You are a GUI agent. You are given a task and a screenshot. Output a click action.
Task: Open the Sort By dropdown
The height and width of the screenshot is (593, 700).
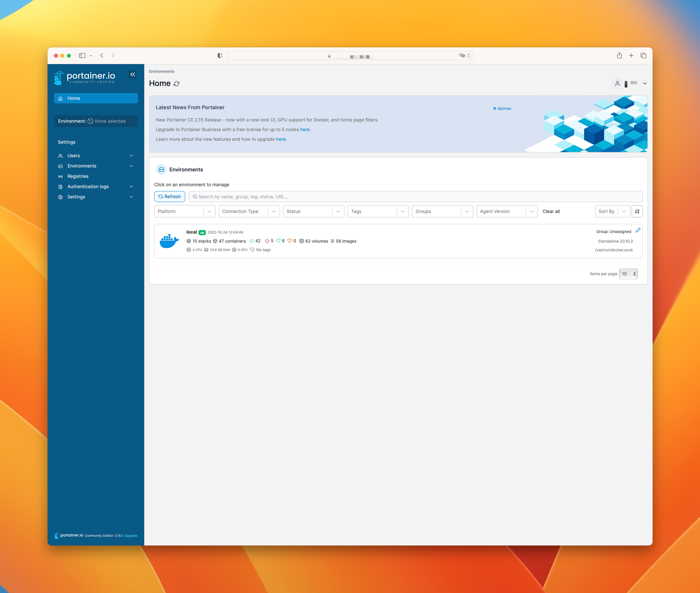coord(612,211)
